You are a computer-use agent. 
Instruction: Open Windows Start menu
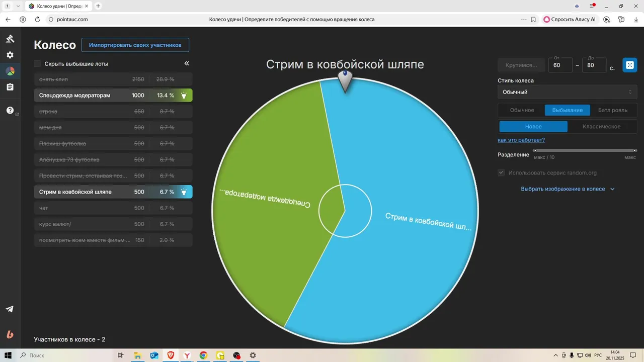(9, 355)
